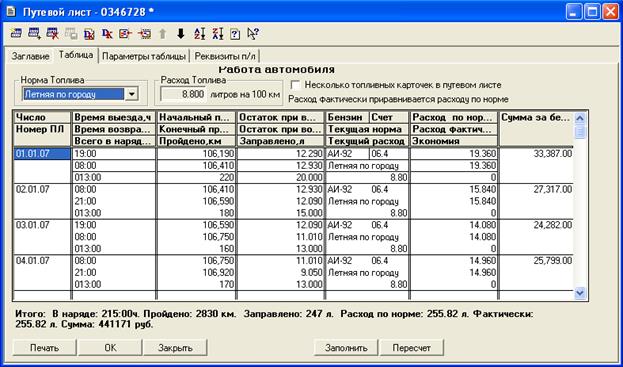This screenshot has height=367, width=623.
Task: Click the Dk document toolbar icon
Action: 89,34
